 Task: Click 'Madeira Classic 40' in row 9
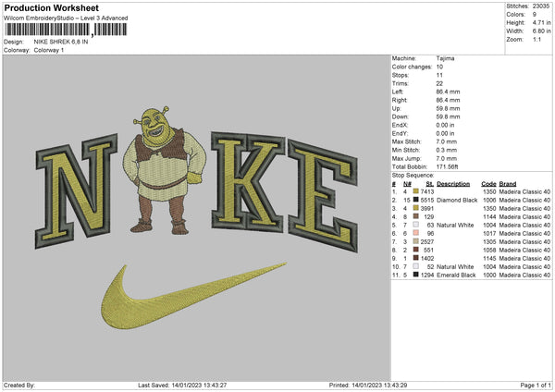click(x=524, y=258)
